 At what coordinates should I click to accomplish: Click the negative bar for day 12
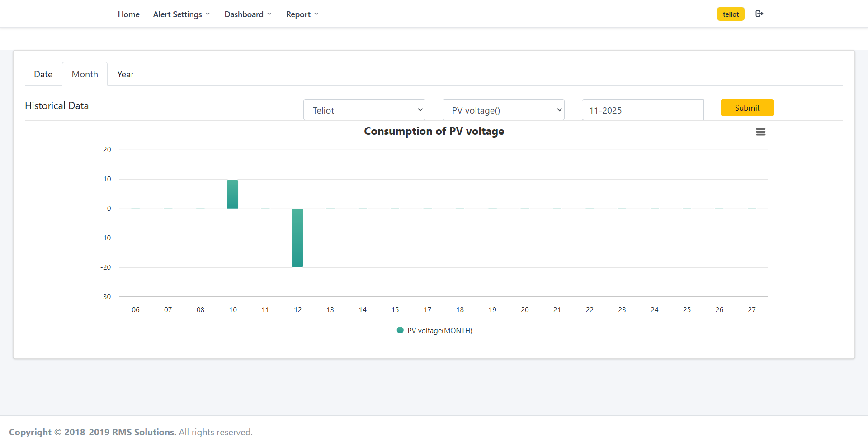(x=297, y=238)
